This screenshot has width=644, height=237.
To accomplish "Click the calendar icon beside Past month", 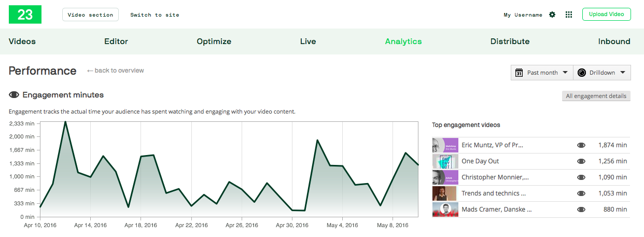I will [x=519, y=73].
